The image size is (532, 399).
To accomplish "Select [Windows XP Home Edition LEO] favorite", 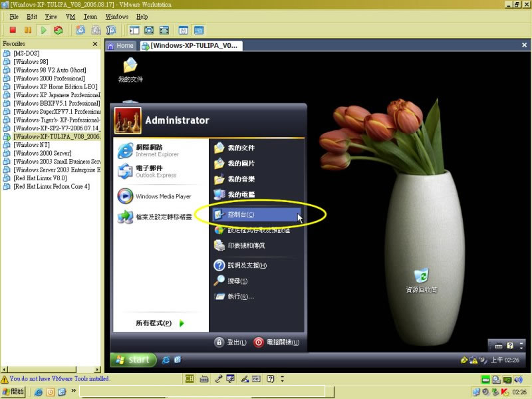I will tap(55, 87).
